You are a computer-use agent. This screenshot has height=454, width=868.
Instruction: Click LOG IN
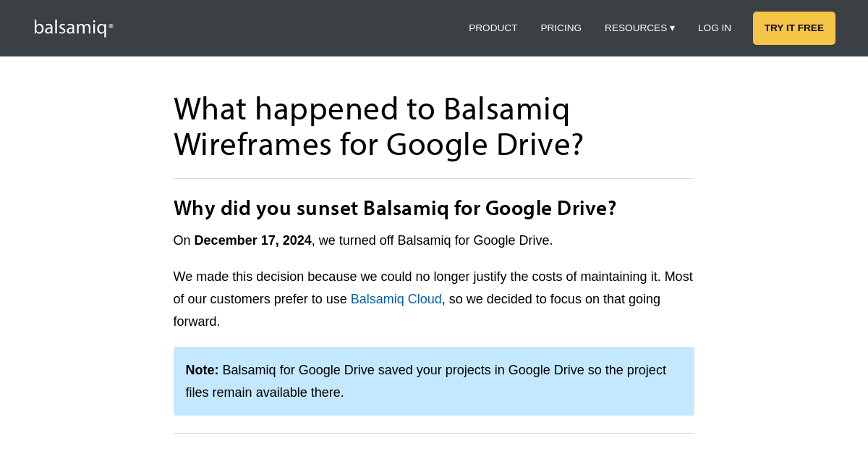[x=714, y=28]
